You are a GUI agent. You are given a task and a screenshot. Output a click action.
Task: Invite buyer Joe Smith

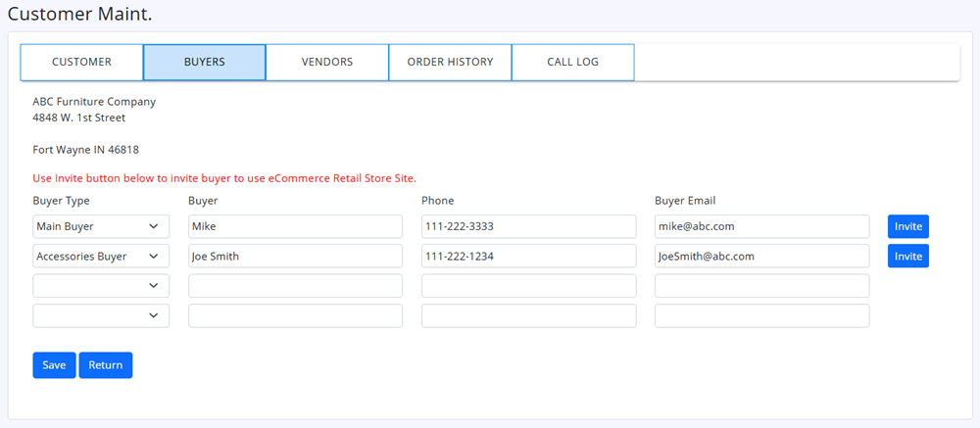click(907, 257)
